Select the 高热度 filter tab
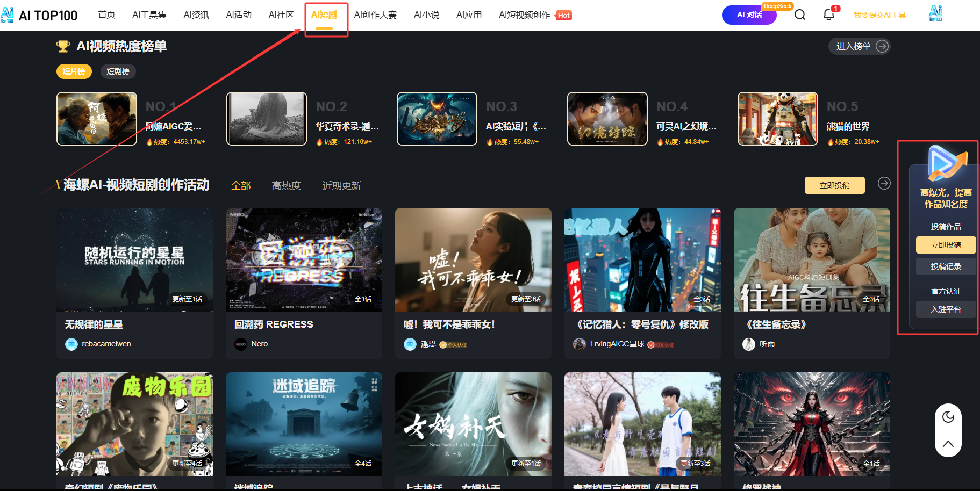 (286, 186)
